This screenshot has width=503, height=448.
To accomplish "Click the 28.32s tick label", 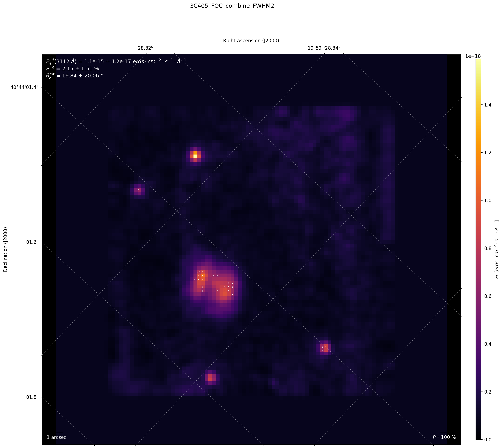I will click(145, 48).
